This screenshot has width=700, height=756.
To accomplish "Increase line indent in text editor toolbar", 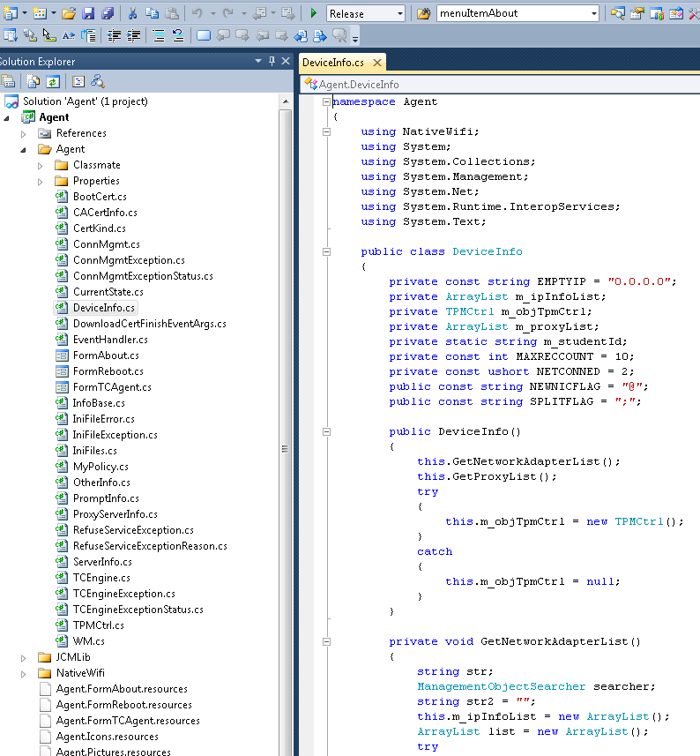I will click(x=133, y=35).
